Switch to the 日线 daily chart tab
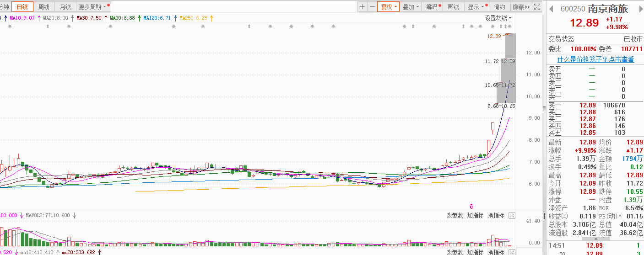Screen dimensions: 644x255 coord(22,7)
